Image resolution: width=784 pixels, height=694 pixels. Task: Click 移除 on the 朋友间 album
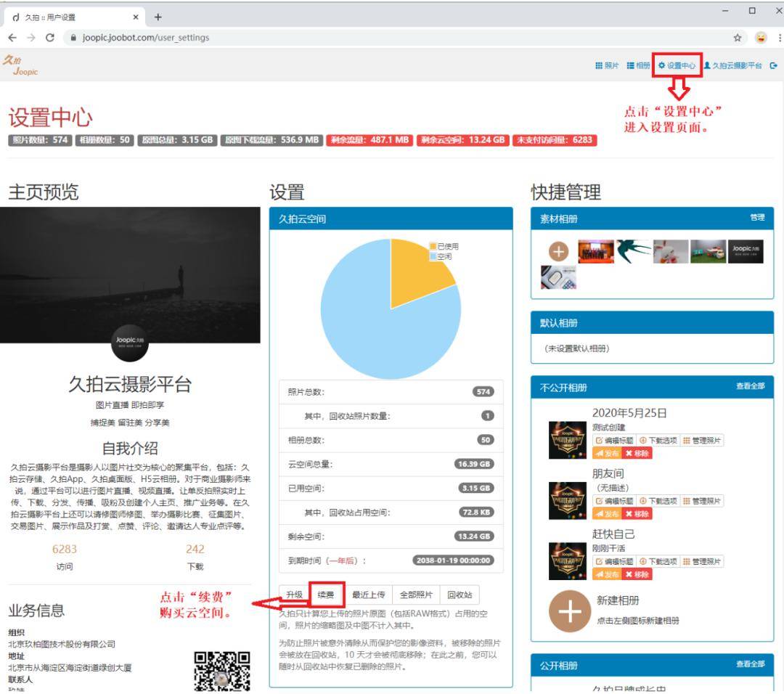point(637,513)
